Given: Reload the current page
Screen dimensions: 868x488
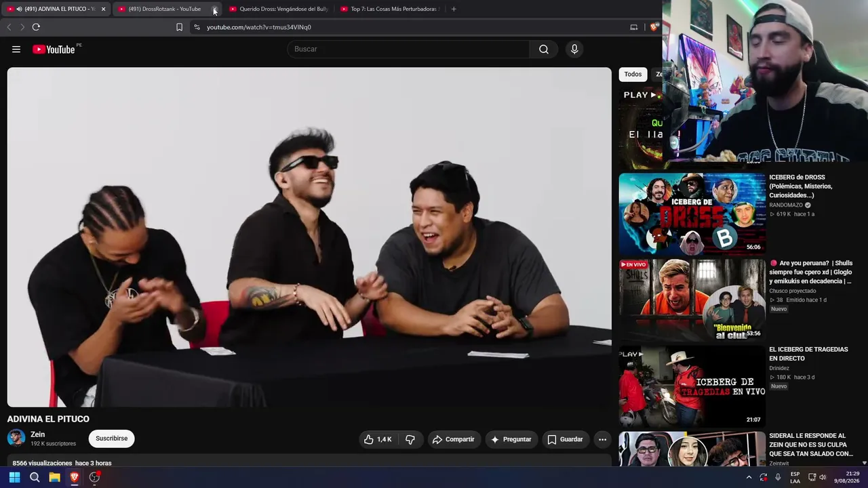Looking at the screenshot, I should coord(36,27).
